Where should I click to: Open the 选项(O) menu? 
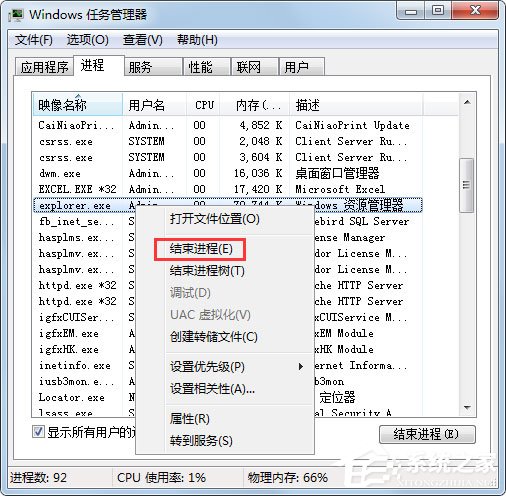point(88,40)
